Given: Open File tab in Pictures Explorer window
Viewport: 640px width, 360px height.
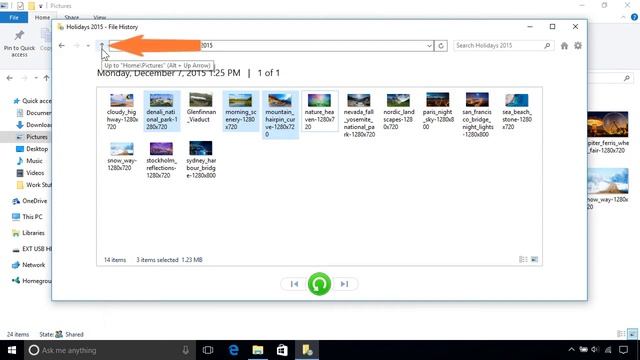Looking at the screenshot, I should (14, 18).
